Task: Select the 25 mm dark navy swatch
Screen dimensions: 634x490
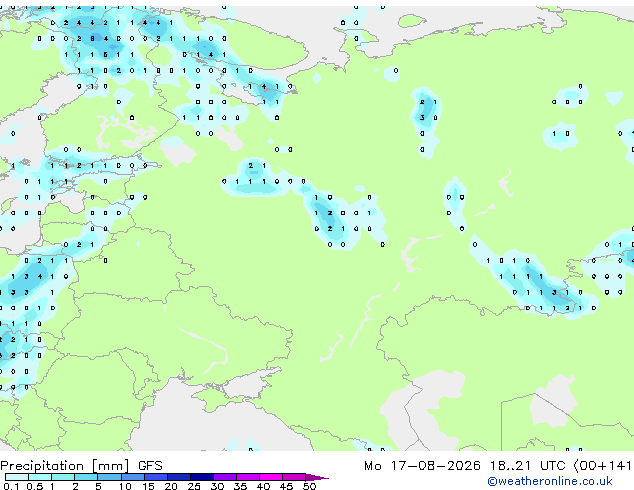Action: pyautogui.click(x=201, y=477)
